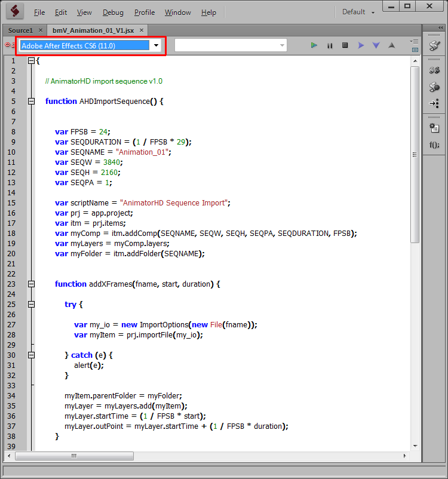Viewport: 448px width, 479px height.
Task: Collapse code fold at line 1
Action: click(x=31, y=61)
